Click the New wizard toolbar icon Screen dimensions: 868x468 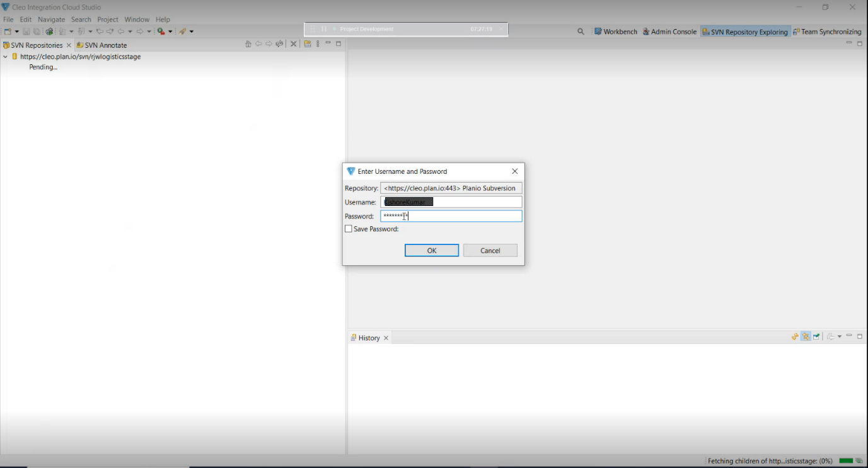pos(7,31)
